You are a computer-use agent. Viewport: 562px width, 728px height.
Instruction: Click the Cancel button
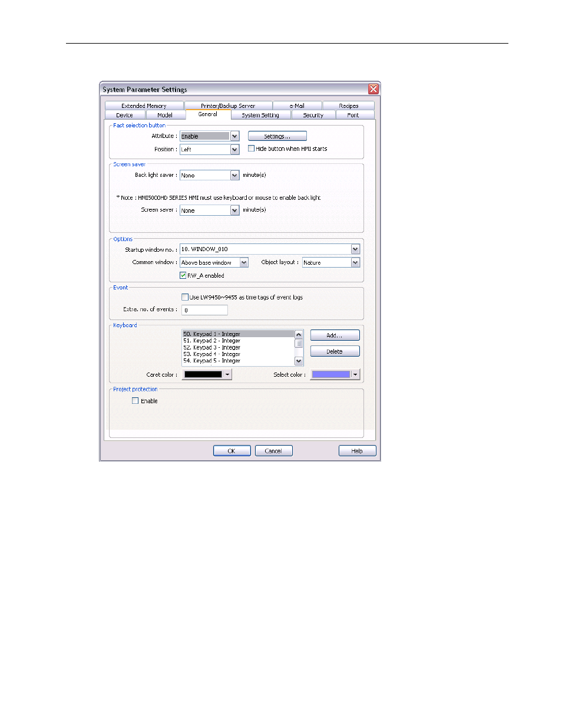point(273,451)
